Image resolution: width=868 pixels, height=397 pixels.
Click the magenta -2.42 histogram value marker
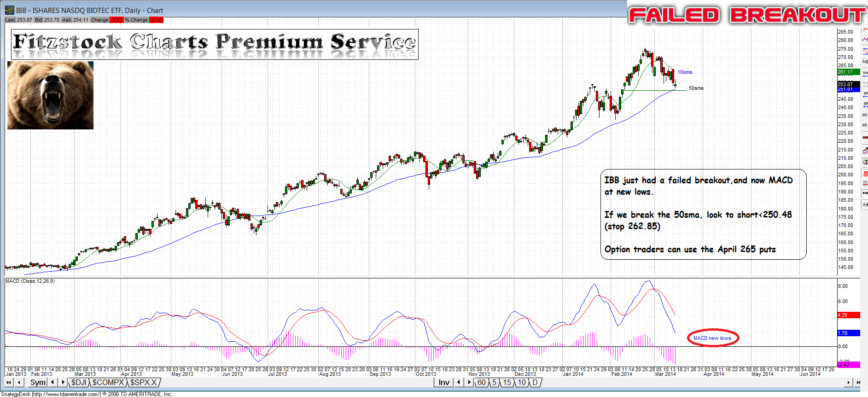click(x=848, y=364)
